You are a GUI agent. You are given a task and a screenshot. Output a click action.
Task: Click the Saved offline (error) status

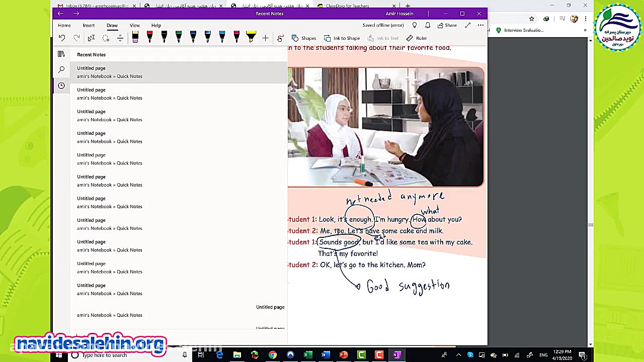coord(383,25)
